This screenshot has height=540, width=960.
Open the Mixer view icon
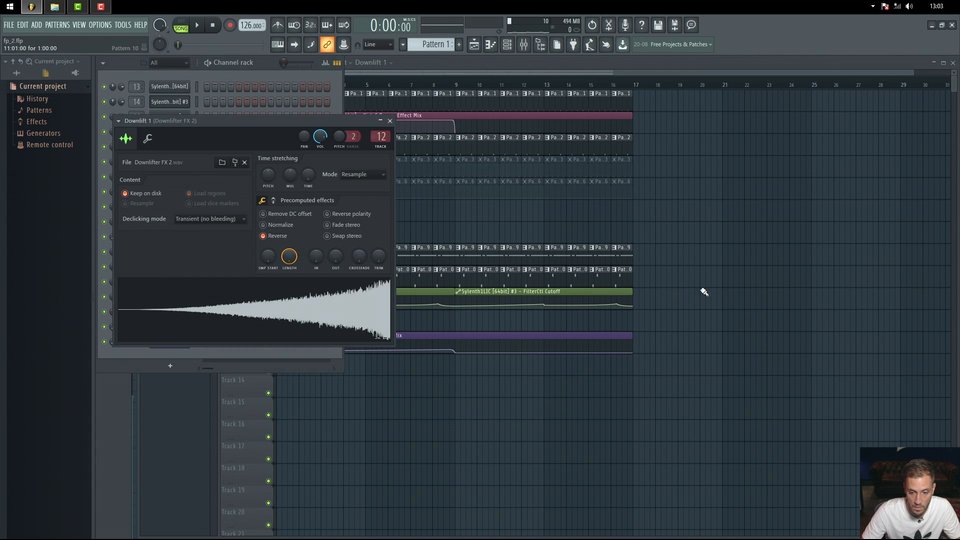pyautogui.click(x=523, y=44)
